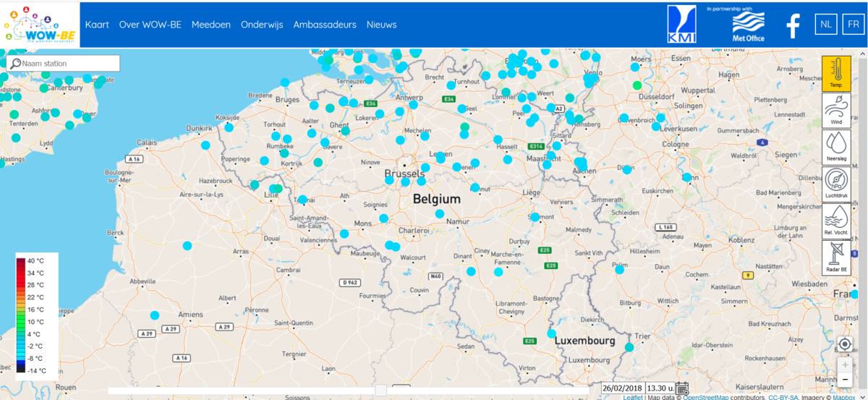Toggle the Radar BE overlay
This screenshot has height=400, width=868.
coord(836,258)
